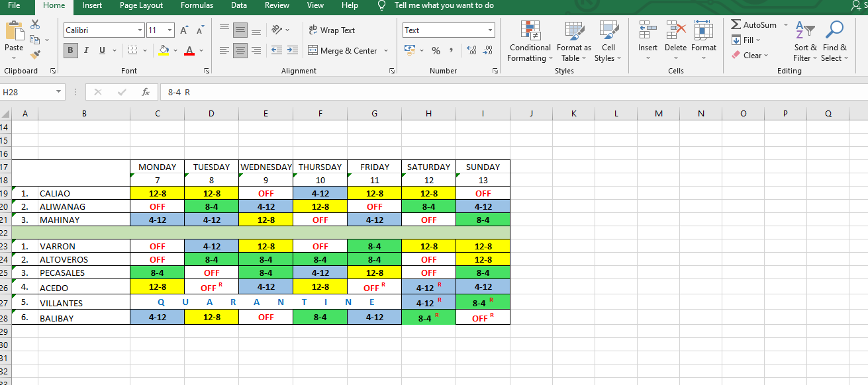Apply percent style format
The height and width of the screenshot is (385, 868).
436,50
